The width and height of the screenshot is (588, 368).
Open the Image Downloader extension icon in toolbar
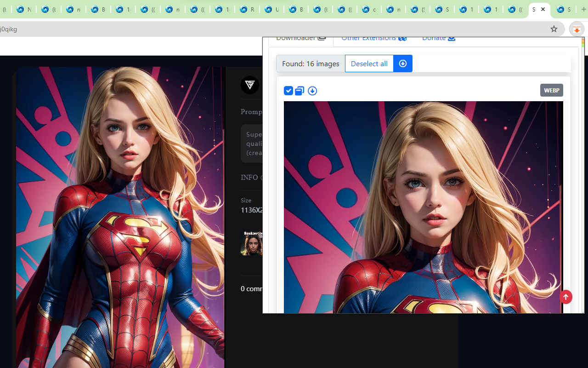[x=577, y=29]
